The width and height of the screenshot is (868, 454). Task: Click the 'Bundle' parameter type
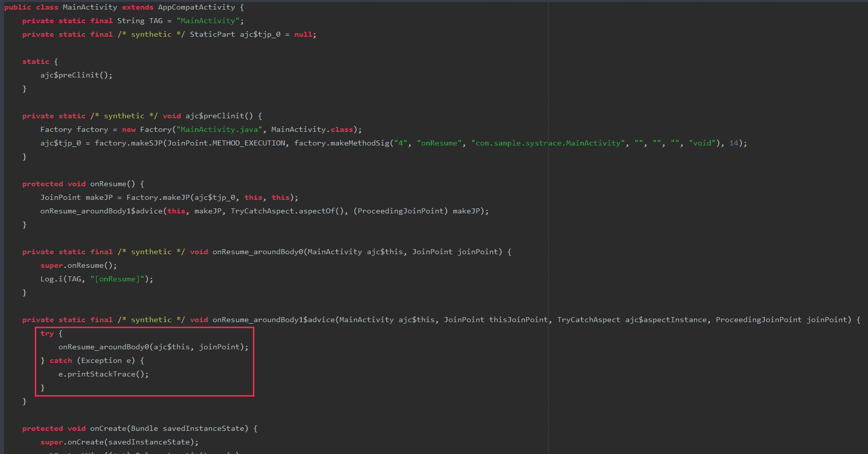click(x=145, y=428)
